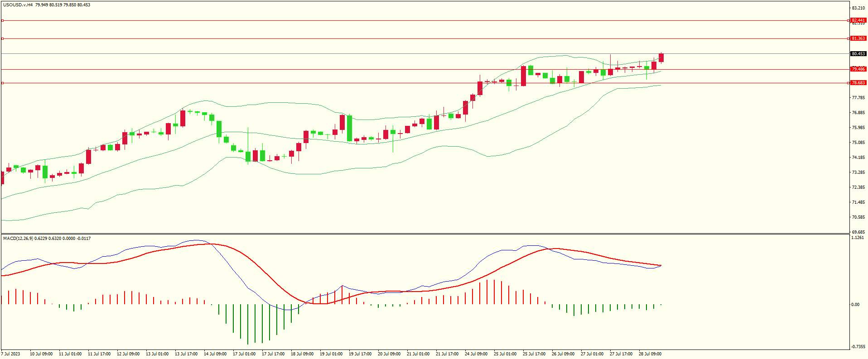Select the "14 Jul 09:00" time label
This screenshot has height=359, width=868.
(215, 354)
